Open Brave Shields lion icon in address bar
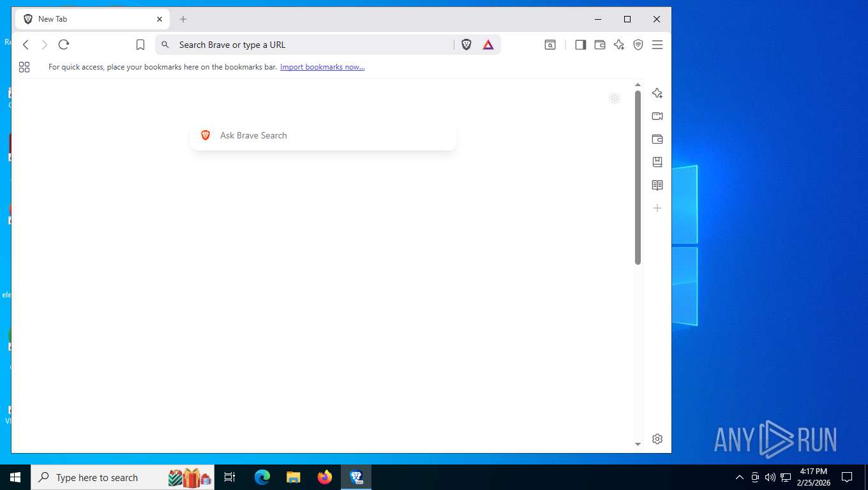 (x=467, y=45)
